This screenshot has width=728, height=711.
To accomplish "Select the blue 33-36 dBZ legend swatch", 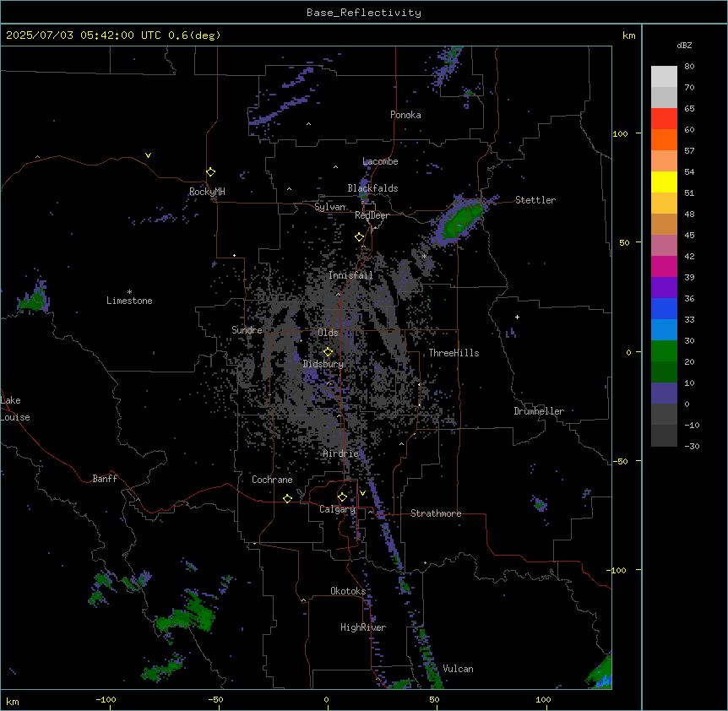I will (x=664, y=308).
